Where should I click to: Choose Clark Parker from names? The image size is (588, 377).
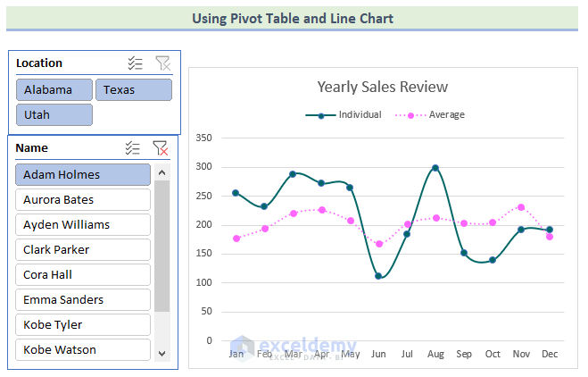82,250
